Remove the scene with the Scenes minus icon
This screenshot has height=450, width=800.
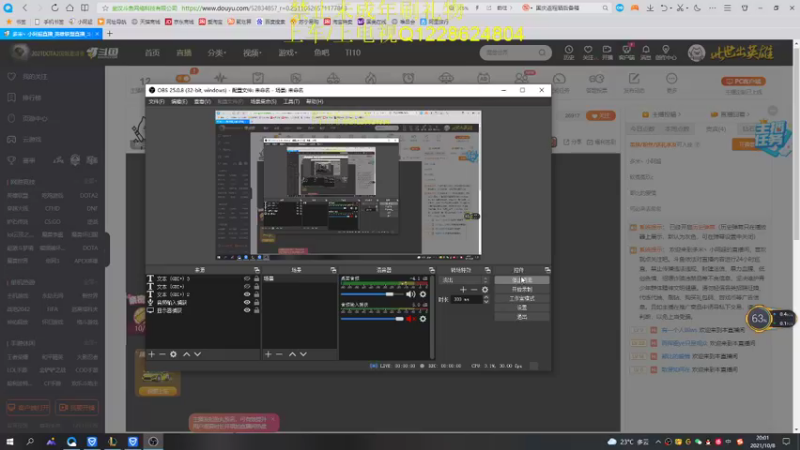click(x=279, y=354)
